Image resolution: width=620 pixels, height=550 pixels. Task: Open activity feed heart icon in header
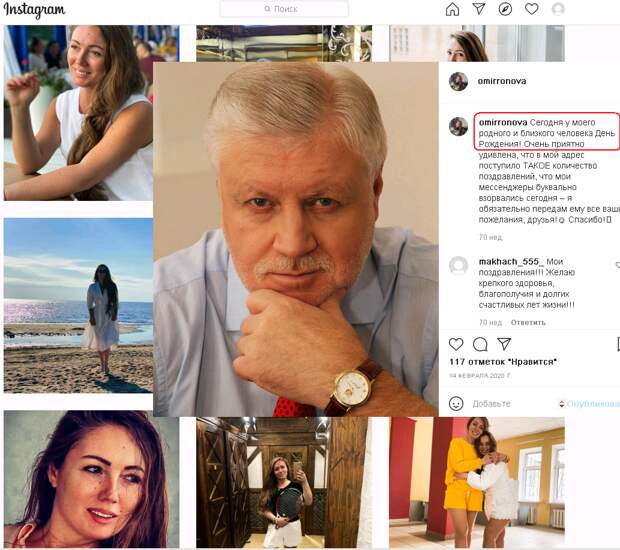[531, 9]
